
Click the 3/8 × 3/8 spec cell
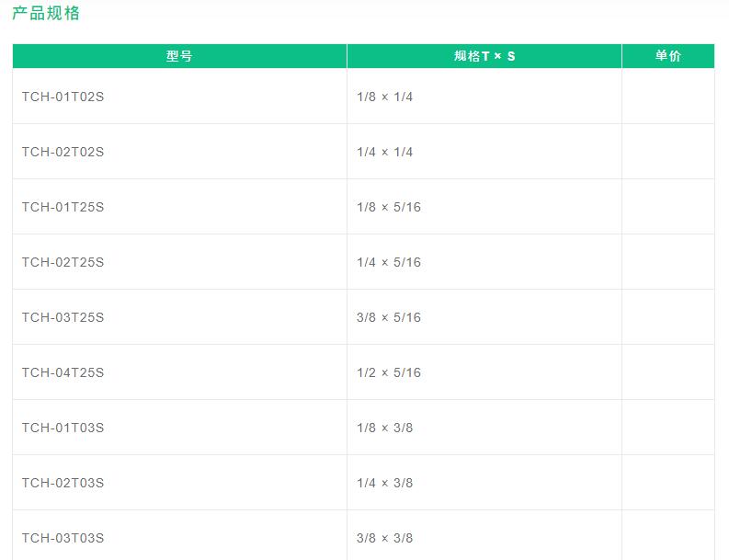[484, 535]
